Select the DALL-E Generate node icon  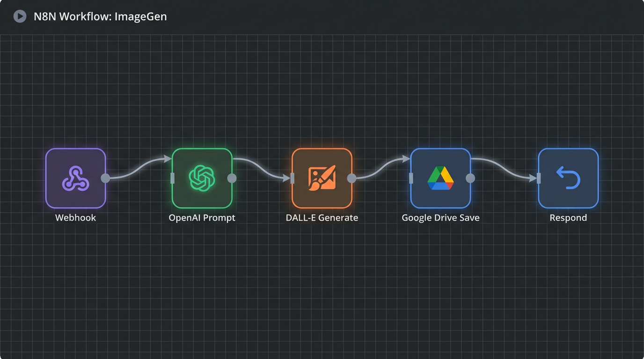click(322, 178)
